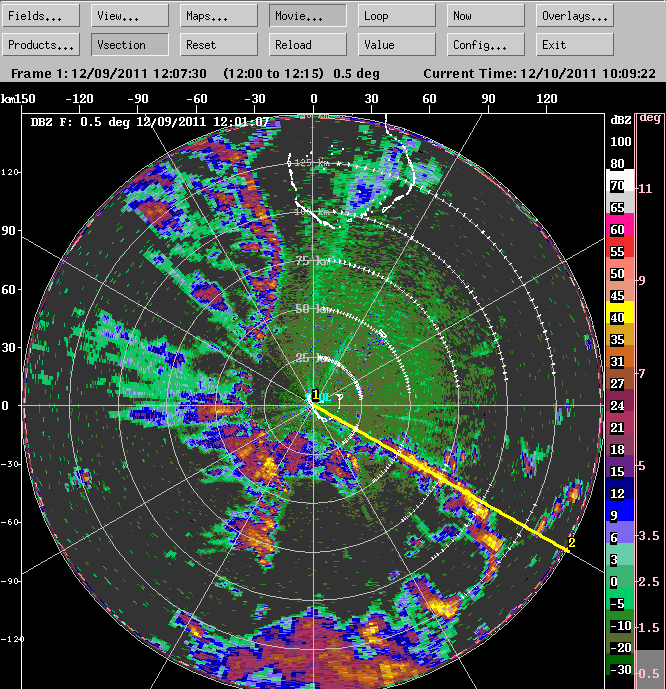Image resolution: width=666 pixels, height=689 pixels.
Task: Click the 25 km range ring label
Action: click(x=313, y=358)
